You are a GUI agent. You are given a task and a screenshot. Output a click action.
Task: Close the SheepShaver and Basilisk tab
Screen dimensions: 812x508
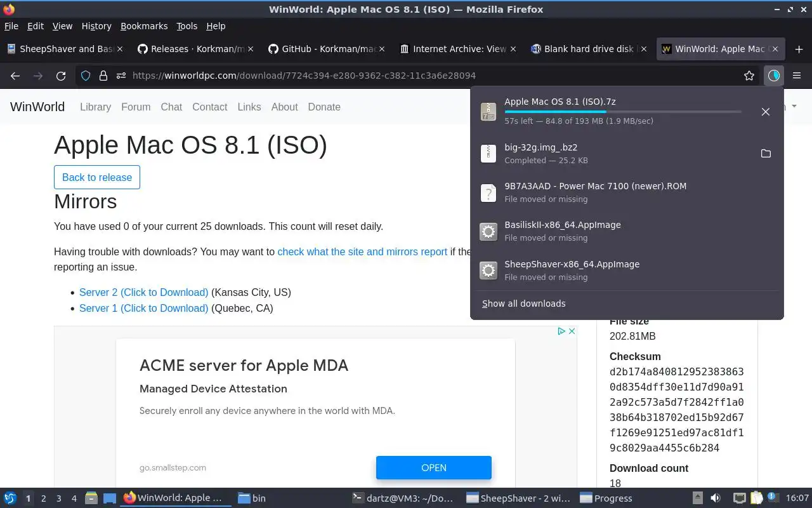coord(121,49)
